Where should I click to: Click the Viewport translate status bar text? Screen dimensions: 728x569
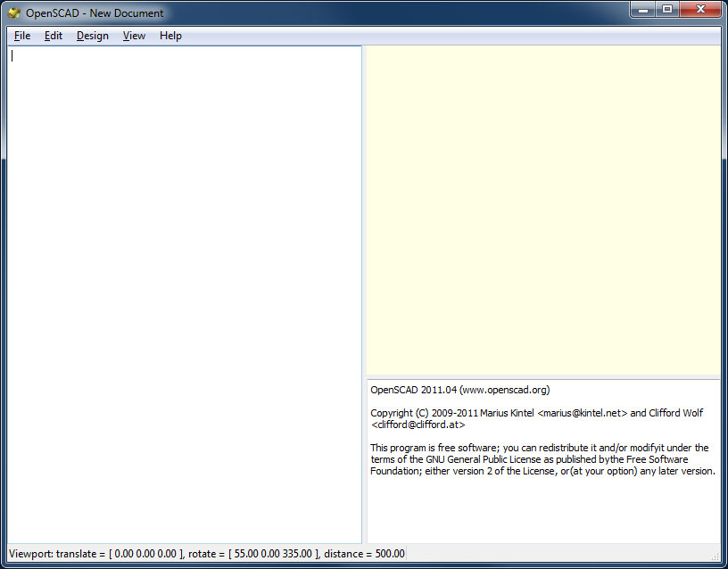[x=207, y=554]
